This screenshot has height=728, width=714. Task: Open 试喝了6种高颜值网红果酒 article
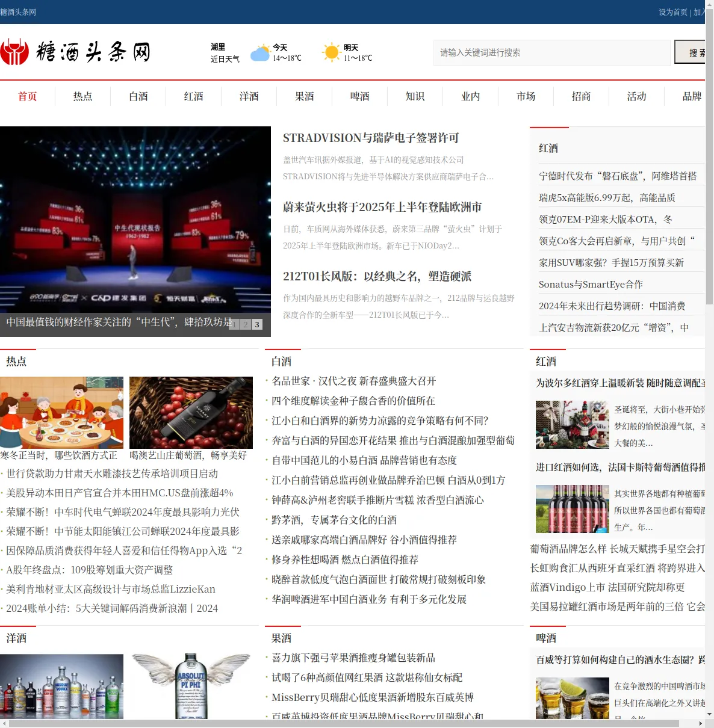[367, 678]
